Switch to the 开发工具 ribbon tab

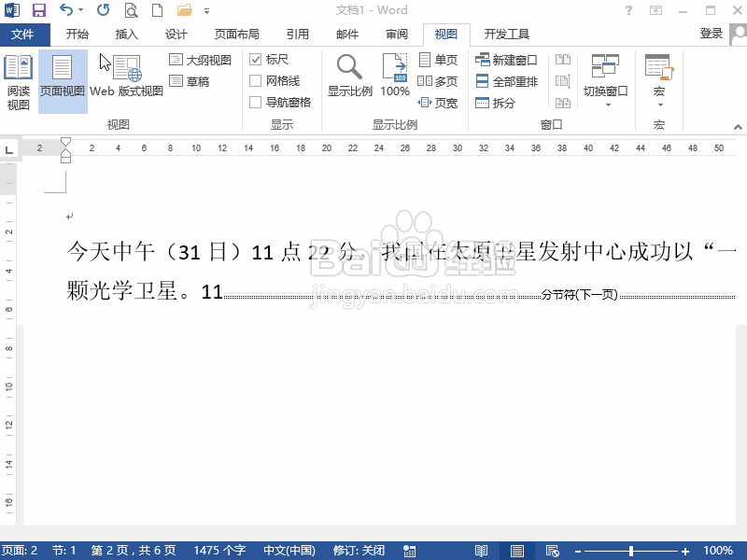point(507,34)
